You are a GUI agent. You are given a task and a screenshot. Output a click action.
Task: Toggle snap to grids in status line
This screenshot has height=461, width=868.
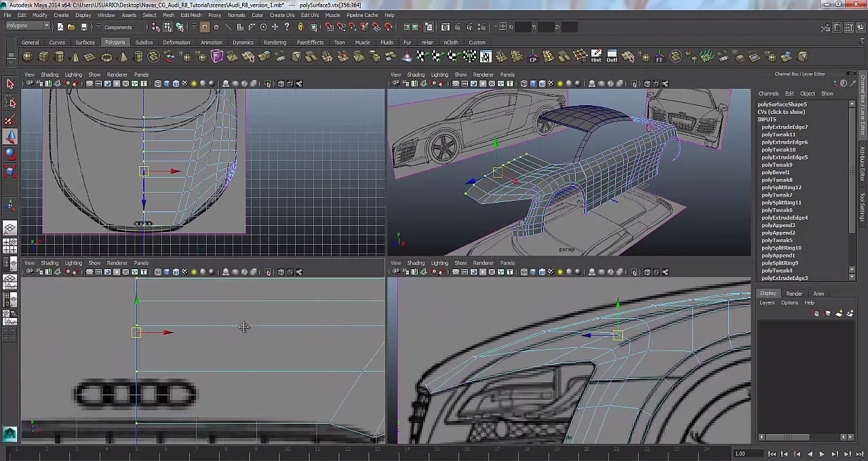329,27
